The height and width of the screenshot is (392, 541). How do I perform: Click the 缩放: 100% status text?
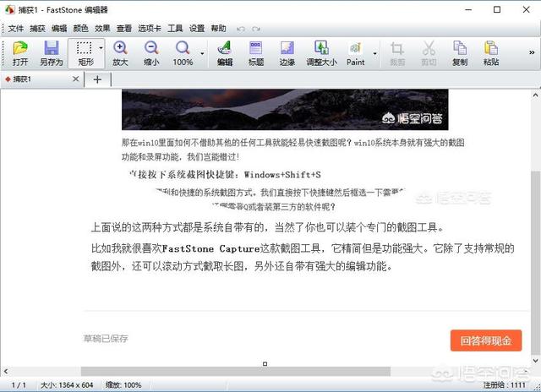click(123, 385)
